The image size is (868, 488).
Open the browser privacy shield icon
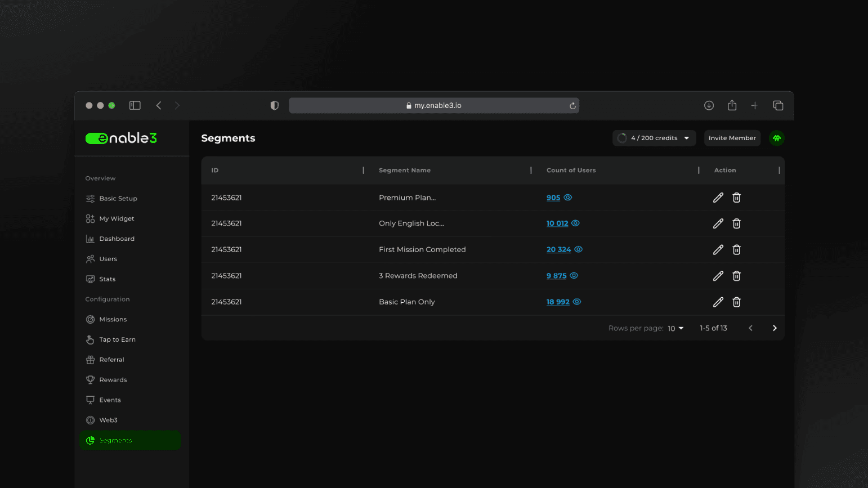point(275,105)
